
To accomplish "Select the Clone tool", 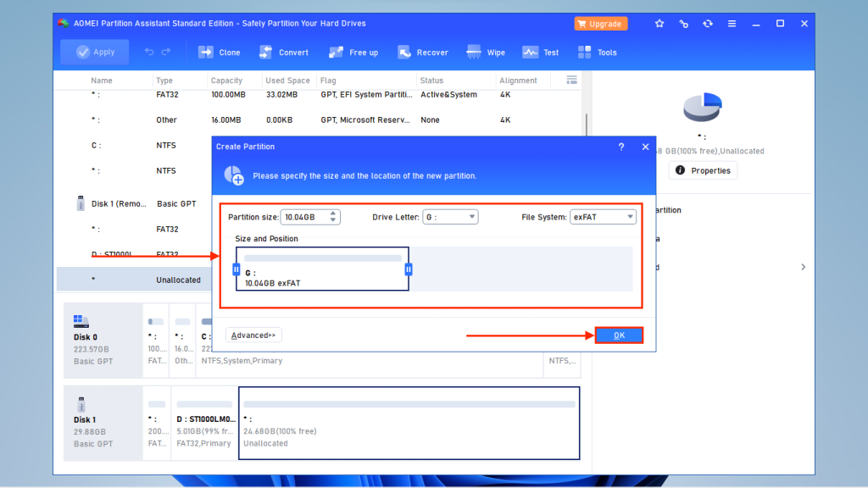I will pyautogui.click(x=219, y=52).
